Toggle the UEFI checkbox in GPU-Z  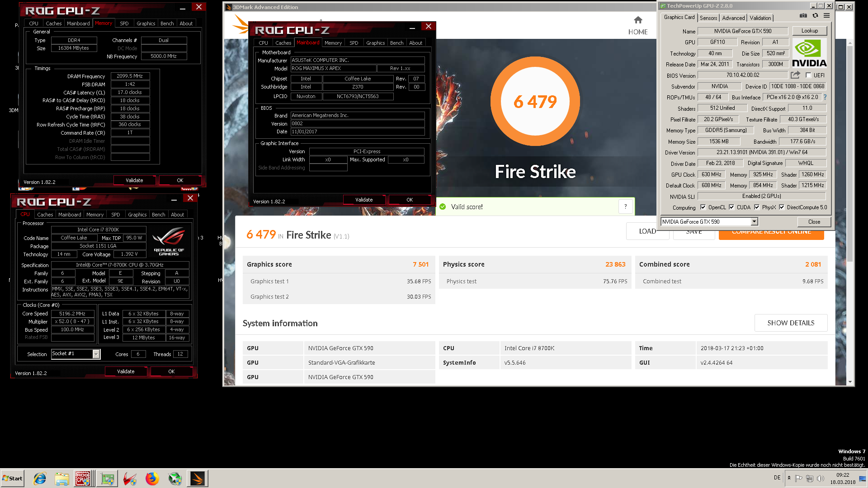(808, 75)
